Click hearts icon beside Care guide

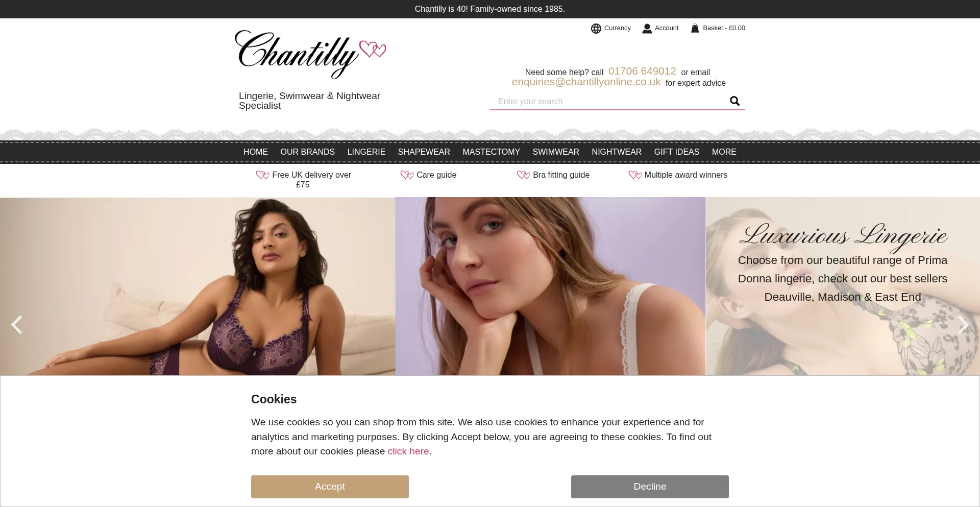click(x=407, y=175)
